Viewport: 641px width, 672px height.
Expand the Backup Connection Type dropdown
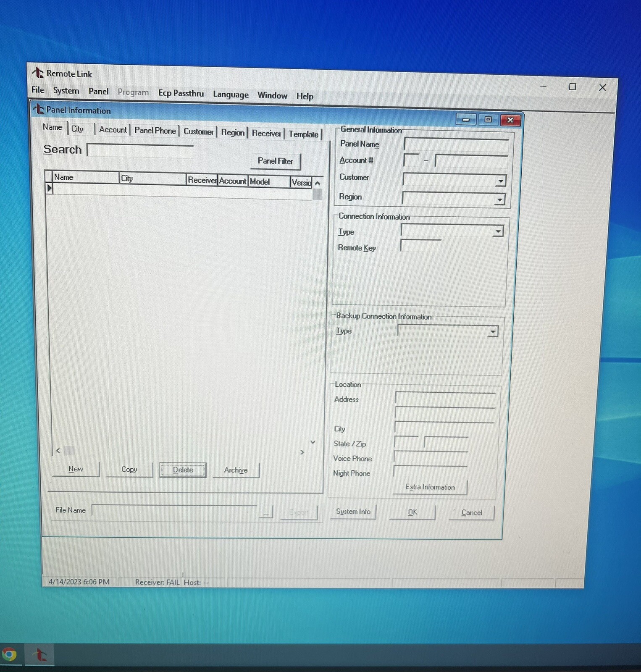(492, 332)
